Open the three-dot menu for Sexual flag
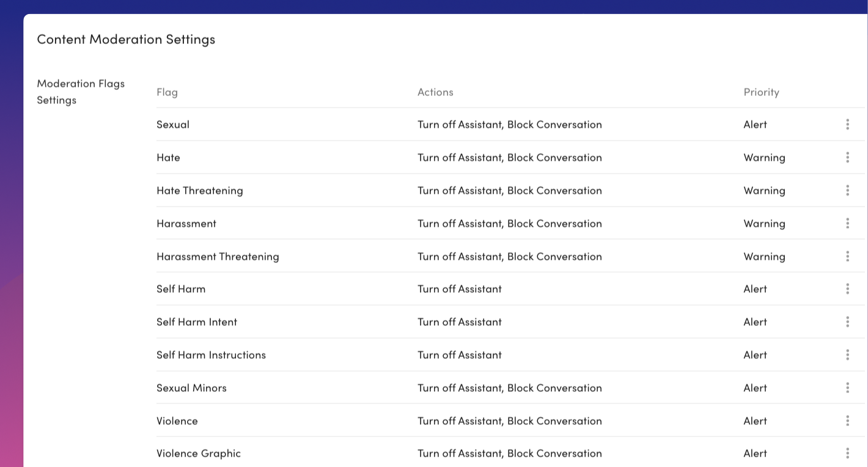This screenshot has height=467, width=868. point(847,125)
